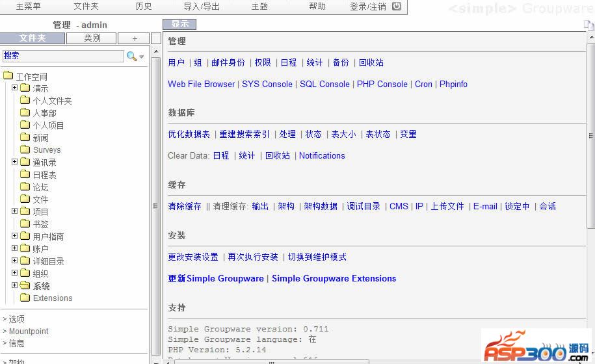Click the main content vertical scrollbar

pyautogui.click(x=591, y=136)
